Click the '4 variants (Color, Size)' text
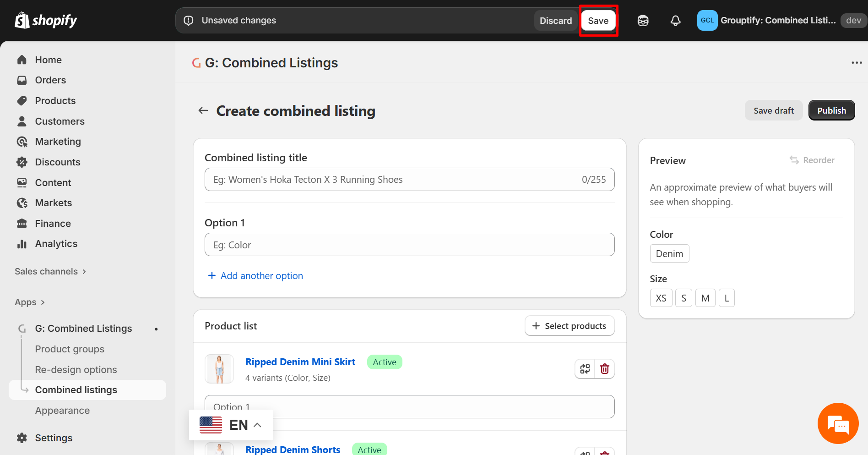Screen dimensions: 868x455 click(288, 378)
